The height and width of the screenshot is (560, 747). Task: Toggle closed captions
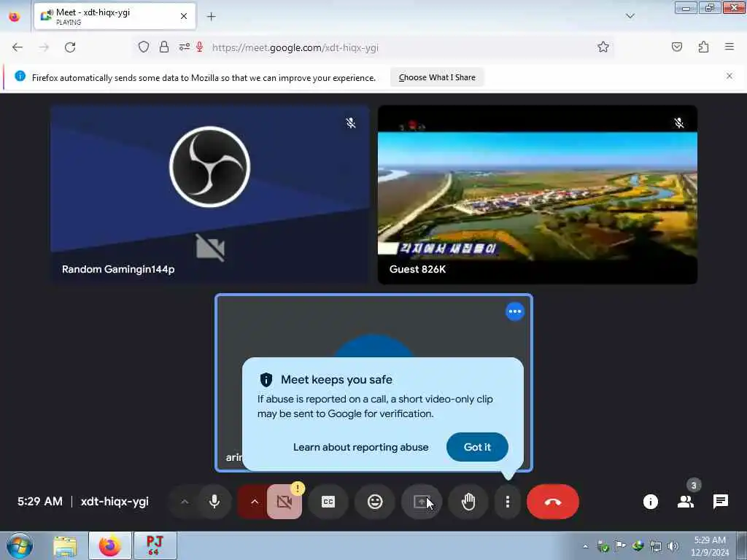point(328,502)
